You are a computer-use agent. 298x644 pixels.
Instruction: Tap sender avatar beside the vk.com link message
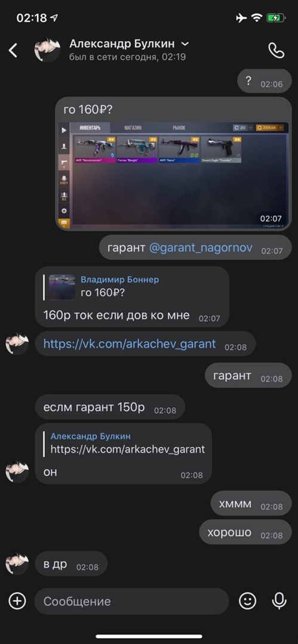pyautogui.click(x=17, y=344)
